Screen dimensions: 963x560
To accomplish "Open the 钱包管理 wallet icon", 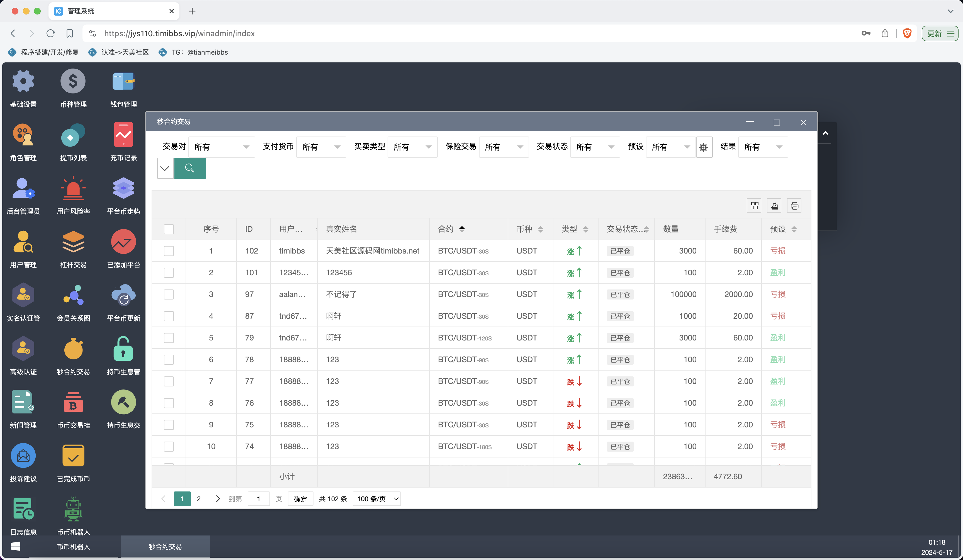I will point(123,81).
